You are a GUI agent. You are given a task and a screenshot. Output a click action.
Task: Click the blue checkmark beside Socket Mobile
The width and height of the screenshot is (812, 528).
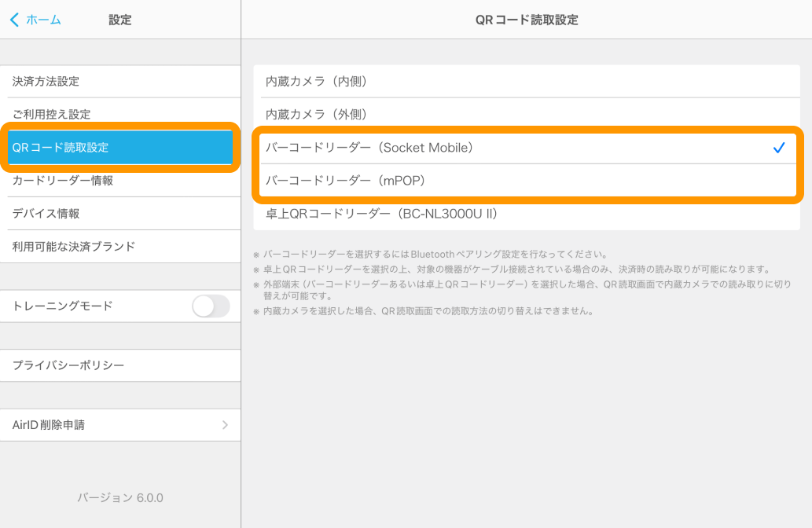[779, 146]
